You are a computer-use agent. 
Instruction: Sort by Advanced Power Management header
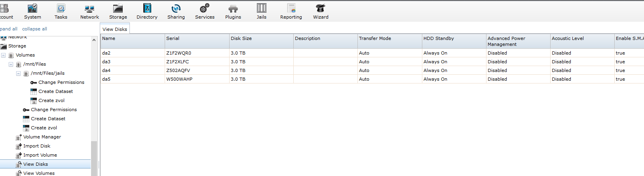(x=518, y=41)
